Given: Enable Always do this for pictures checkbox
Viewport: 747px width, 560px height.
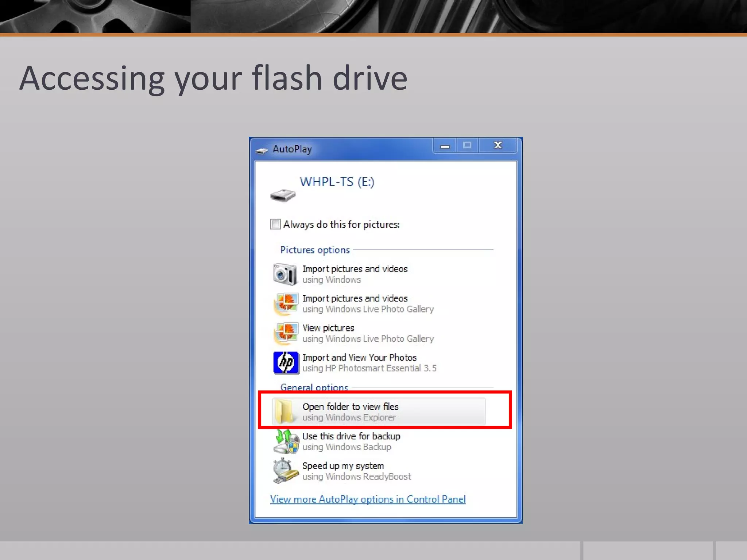Looking at the screenshot, I should tap(275, 224).
